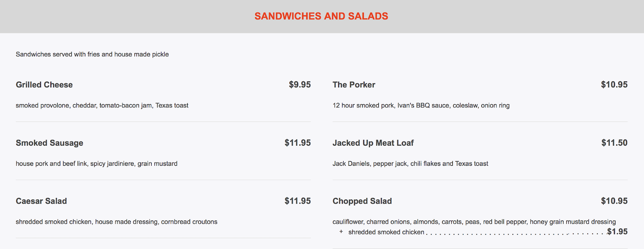Screen dimensions: 644x249
Task: Open the Chopped Salad item
Action: (x=362, y=201)
